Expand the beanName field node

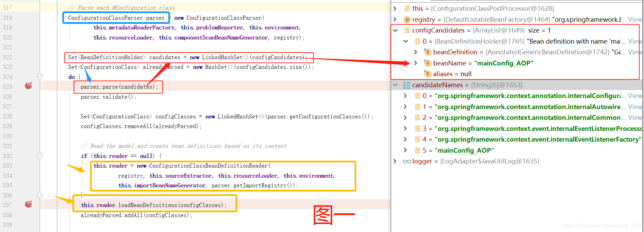416,63
